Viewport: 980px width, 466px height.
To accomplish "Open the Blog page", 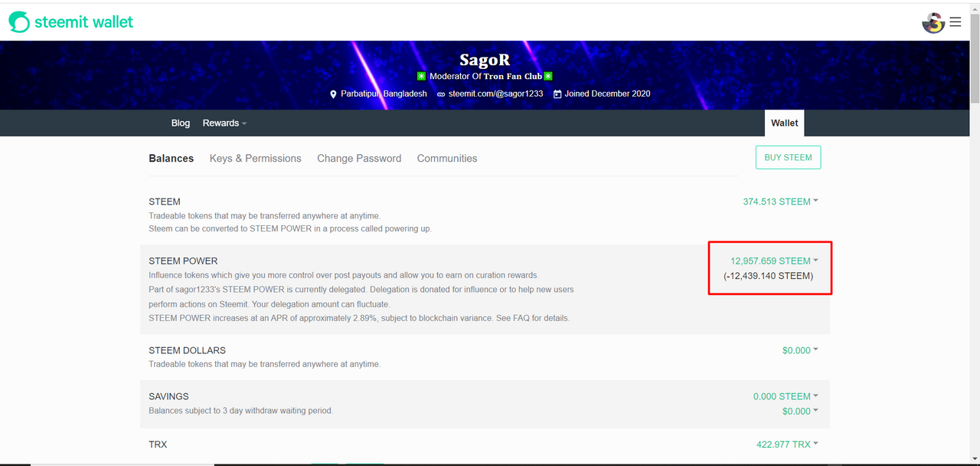I will click(181, 123).
